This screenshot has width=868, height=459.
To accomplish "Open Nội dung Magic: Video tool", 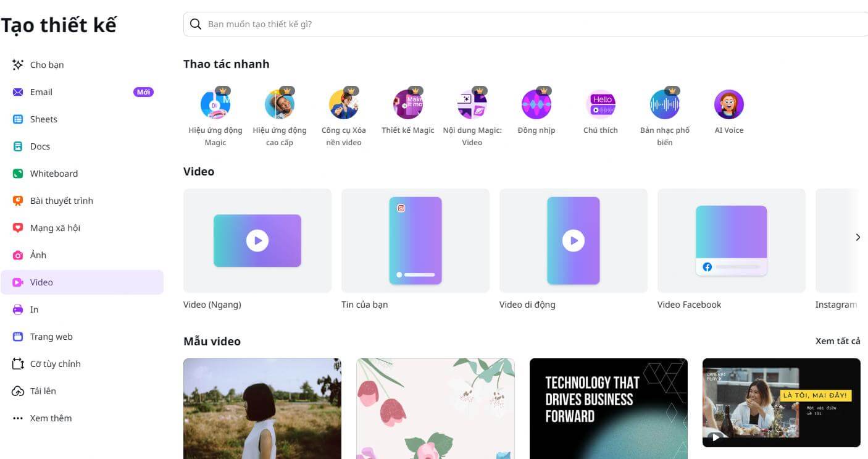I will tap(472, 104).
